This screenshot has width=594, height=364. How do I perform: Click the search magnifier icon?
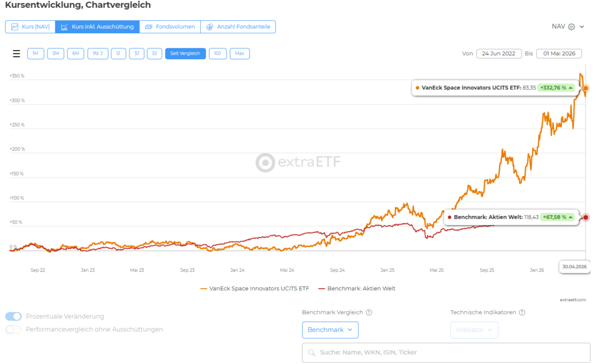point(311,353)
